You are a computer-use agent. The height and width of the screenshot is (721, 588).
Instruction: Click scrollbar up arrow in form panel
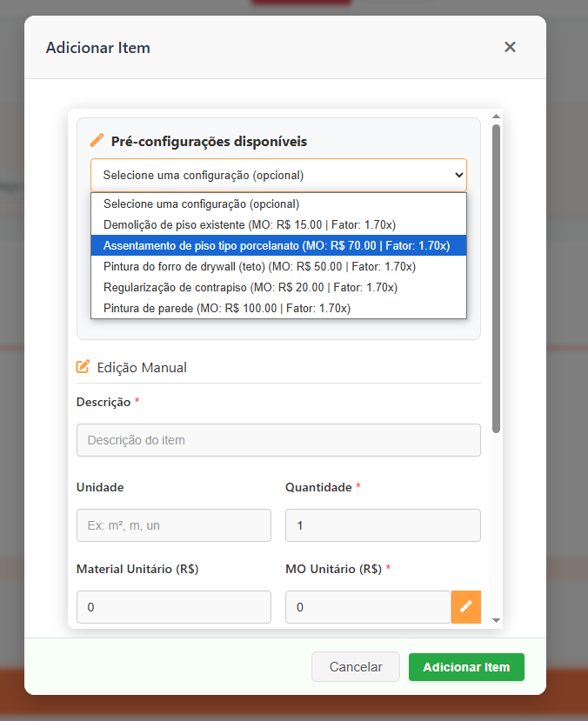point(496,117)
